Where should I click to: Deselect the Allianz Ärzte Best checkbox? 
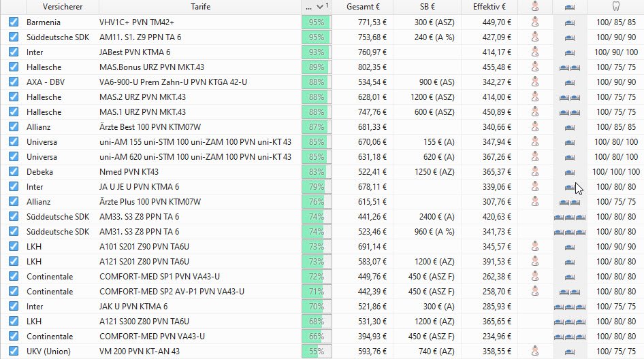[14, 126]
